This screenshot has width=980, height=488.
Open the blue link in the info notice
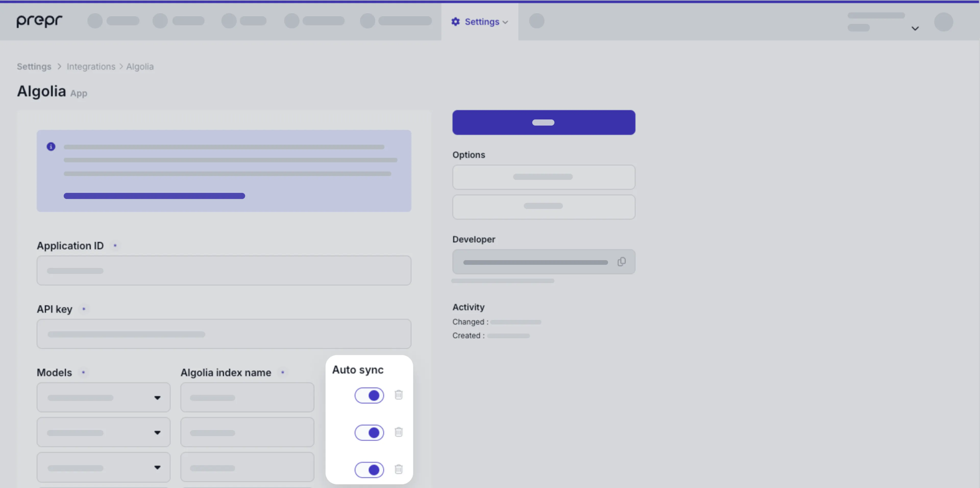pyautogui.click(x=154, y=196)
